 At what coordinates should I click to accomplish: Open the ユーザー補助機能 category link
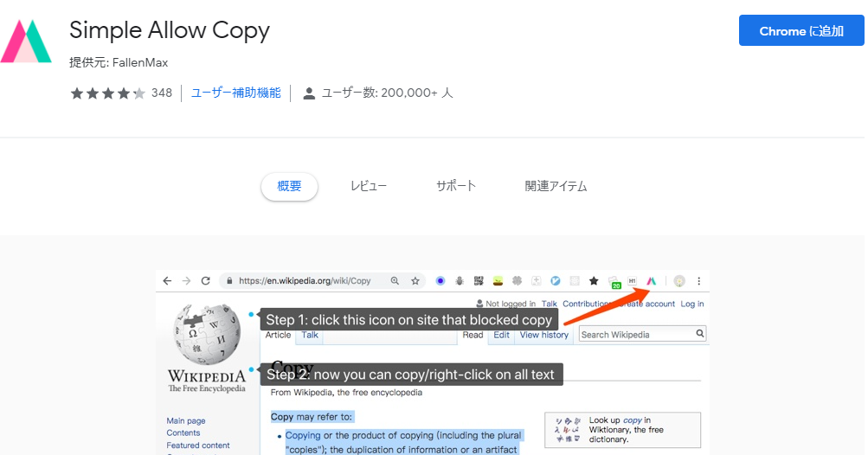235,93
